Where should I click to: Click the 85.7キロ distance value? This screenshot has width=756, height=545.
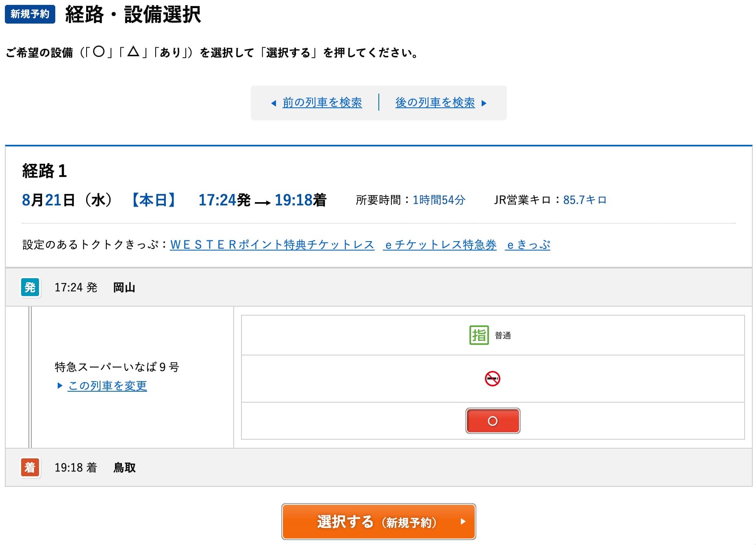[585, 200]
